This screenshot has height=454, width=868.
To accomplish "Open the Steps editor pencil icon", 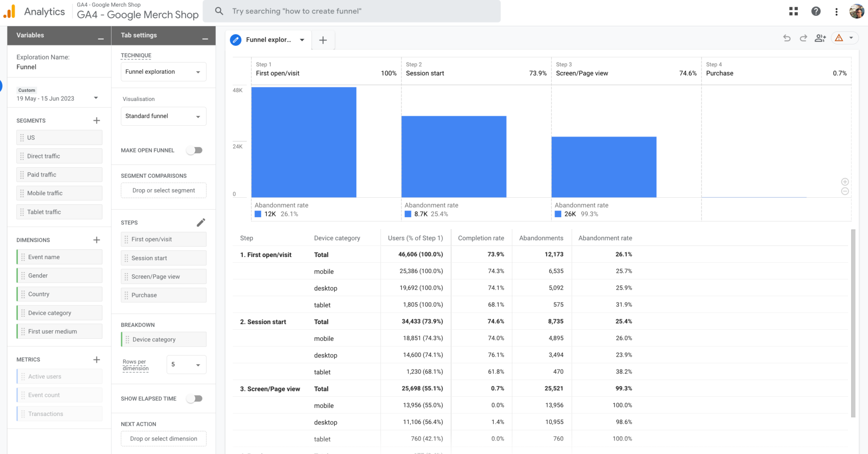I will [x=201, y=222].
